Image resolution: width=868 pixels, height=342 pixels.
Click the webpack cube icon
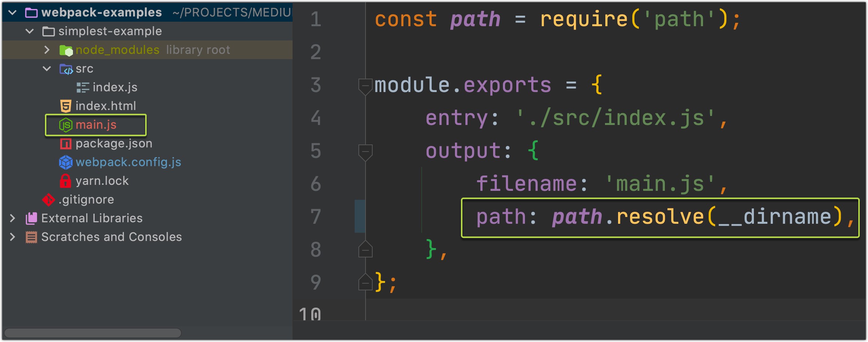pos(65,162)
